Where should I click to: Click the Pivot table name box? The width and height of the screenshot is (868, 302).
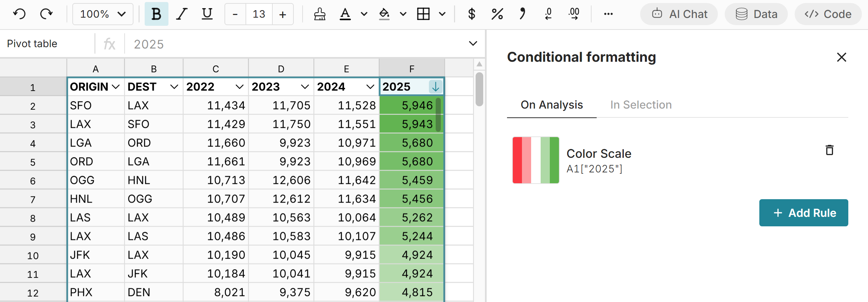pos(48,44)
